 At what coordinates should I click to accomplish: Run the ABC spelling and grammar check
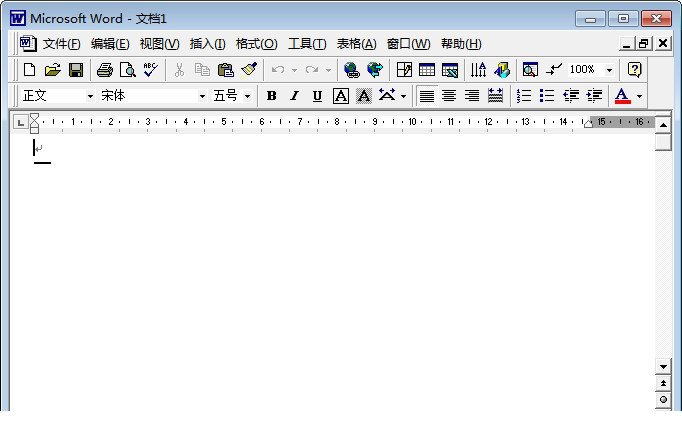(x=150, y=70)
